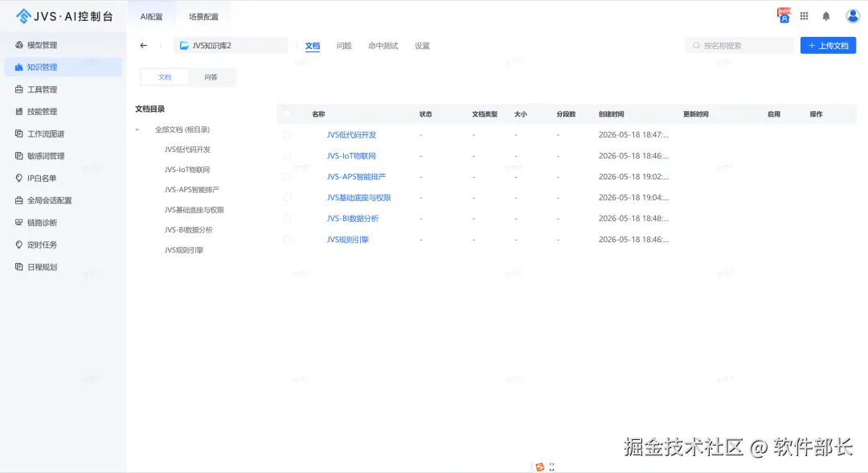Open the user avatar menu
868x473 pixels.
click(x=853, y=16)
